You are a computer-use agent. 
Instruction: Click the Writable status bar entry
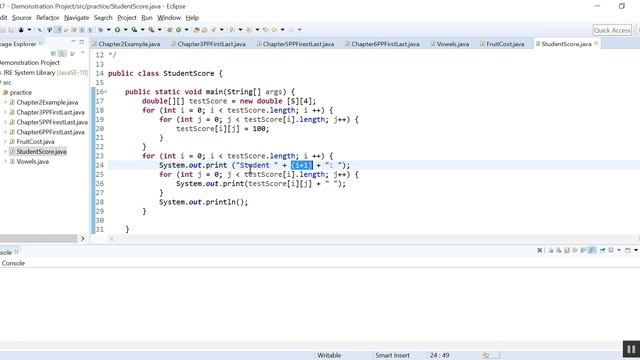(x=329, y=355)
